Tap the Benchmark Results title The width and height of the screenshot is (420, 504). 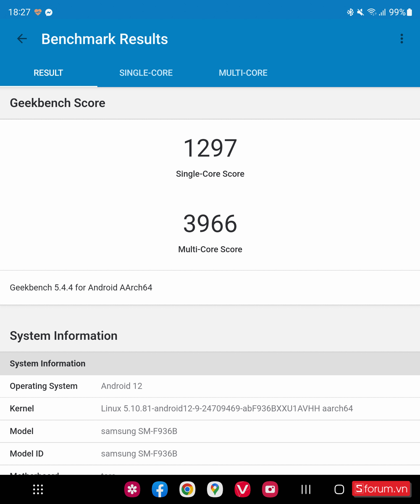click(105, 39)
